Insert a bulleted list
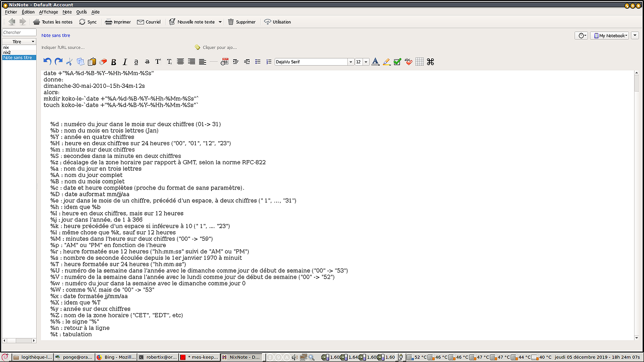The image size is (644, 362). click(x=258, y=62)
